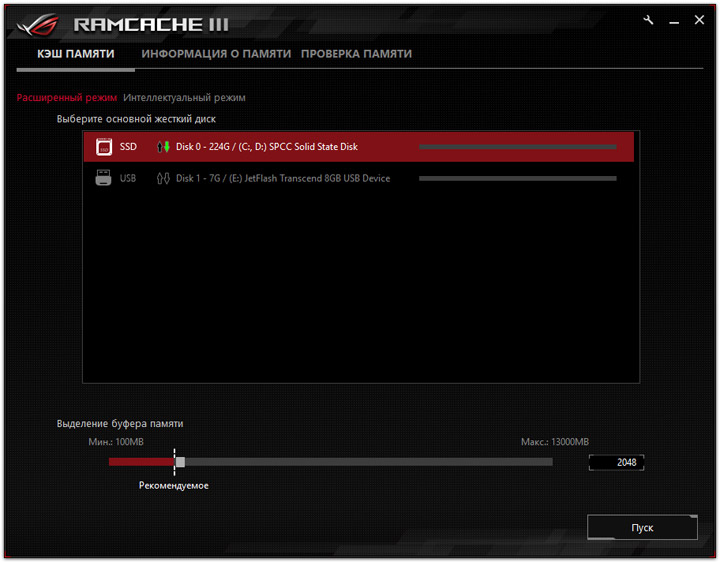Click the Макс.: 13000MB label
Image resolution: width=720 pixels, height=562 pixels.
coord(555,442)
